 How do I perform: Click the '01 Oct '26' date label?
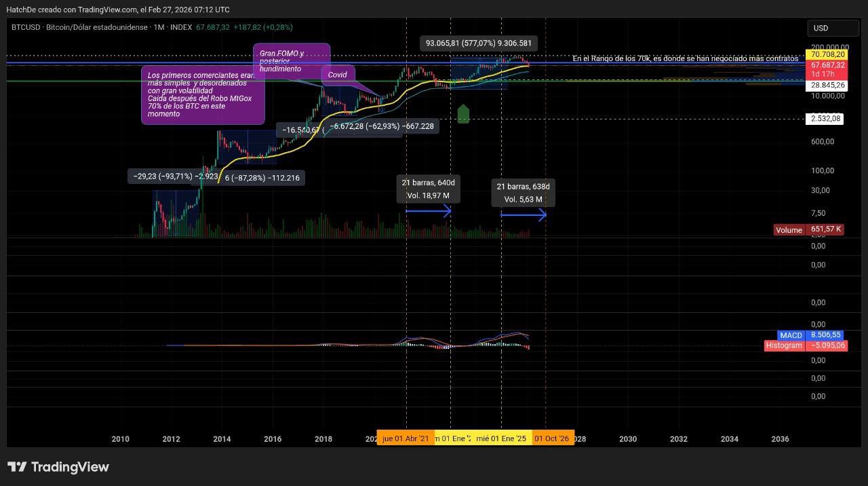click(x=552, y=438)
